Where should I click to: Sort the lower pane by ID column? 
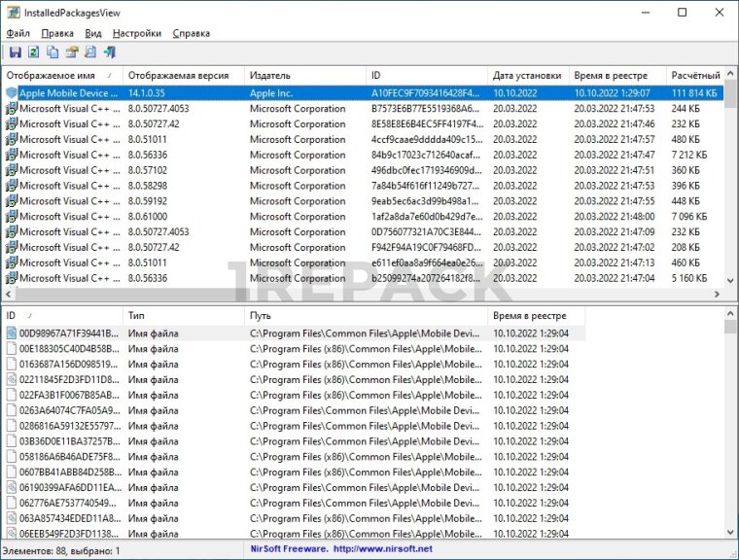(58, 316)
